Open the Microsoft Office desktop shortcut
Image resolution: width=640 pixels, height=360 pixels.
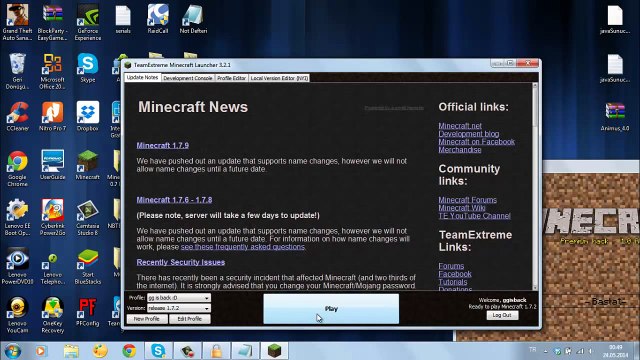pos(52,71)
